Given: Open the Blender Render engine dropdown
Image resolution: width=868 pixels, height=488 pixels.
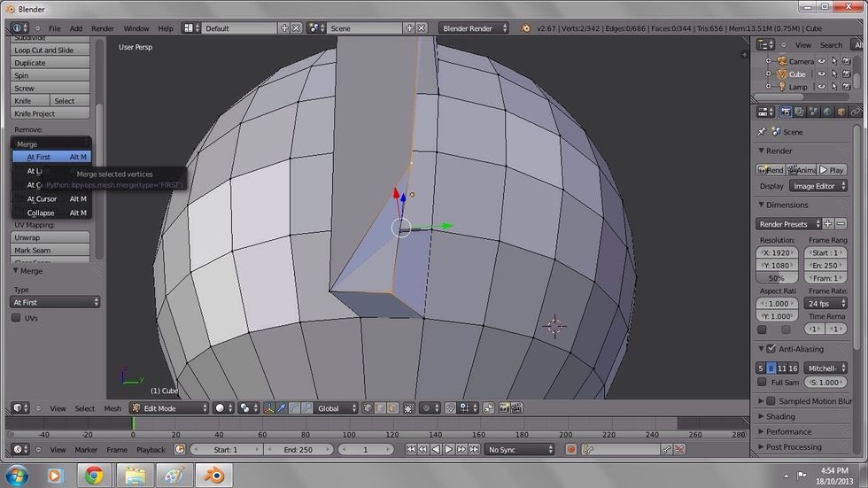Looking at the screenshot, I should point(474,28).
